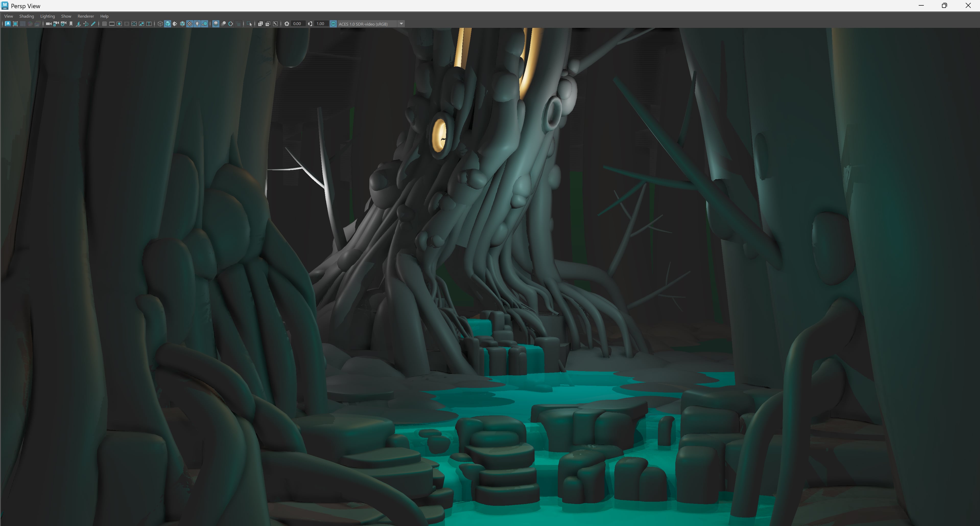Click the Lock Camera icon
The image size is (980, 526).
pyautogui.click(x=56, y=24)
